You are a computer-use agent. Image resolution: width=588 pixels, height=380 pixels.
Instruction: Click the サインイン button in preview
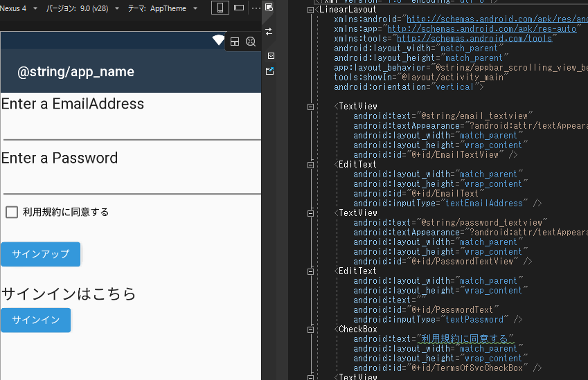35,320
